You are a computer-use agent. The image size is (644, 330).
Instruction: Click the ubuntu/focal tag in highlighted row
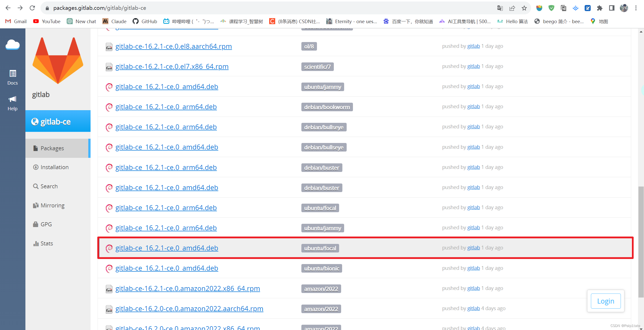[320, 248]
